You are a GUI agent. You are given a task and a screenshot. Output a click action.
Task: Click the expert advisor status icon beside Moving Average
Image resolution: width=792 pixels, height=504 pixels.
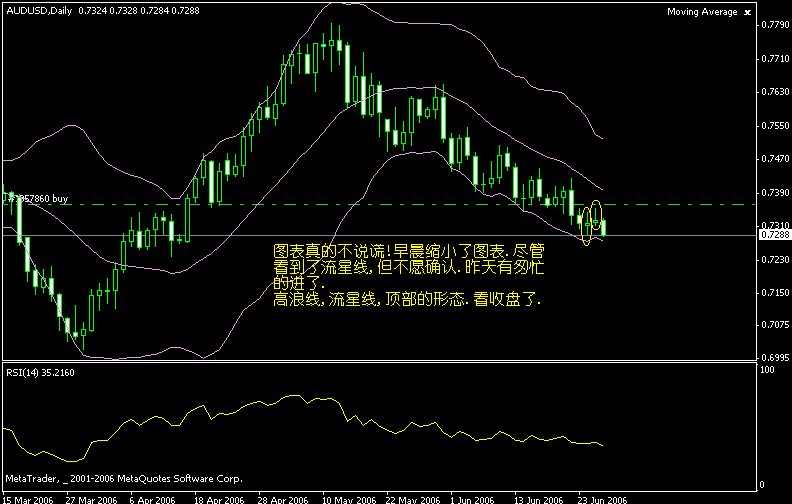click(x=748, y=13)
